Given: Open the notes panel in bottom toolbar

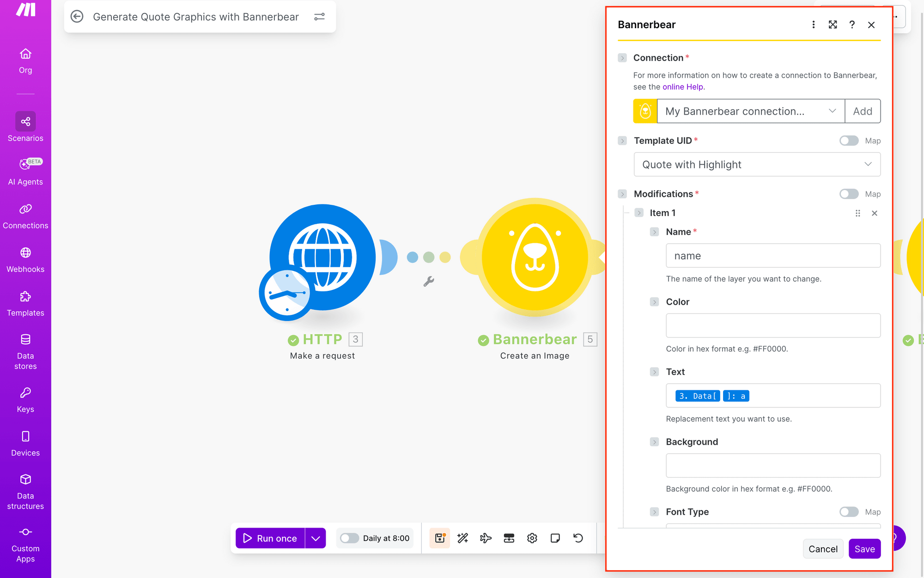Looking at the screenshot, I should point(555,538).
